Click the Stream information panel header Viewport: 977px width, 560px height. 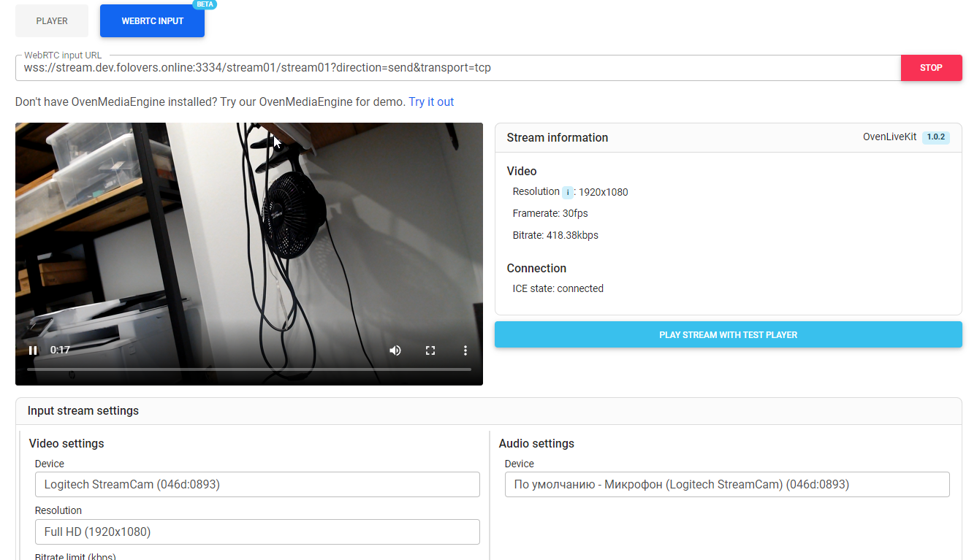(x=556, y=137)
